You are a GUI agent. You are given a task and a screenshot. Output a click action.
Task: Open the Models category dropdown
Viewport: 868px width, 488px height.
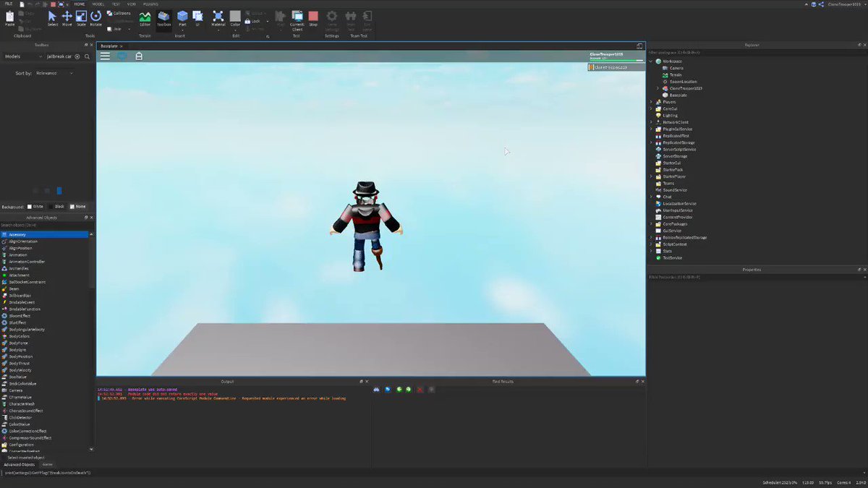coord(24,56)
